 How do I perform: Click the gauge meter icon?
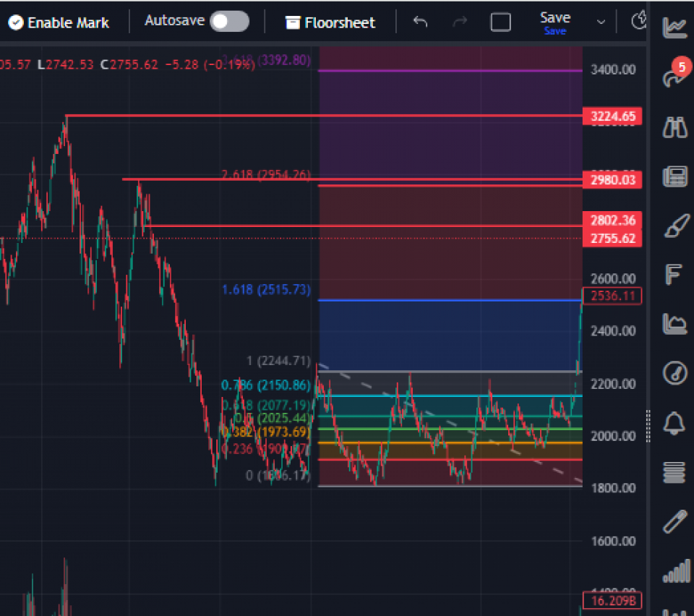(674, 373)
